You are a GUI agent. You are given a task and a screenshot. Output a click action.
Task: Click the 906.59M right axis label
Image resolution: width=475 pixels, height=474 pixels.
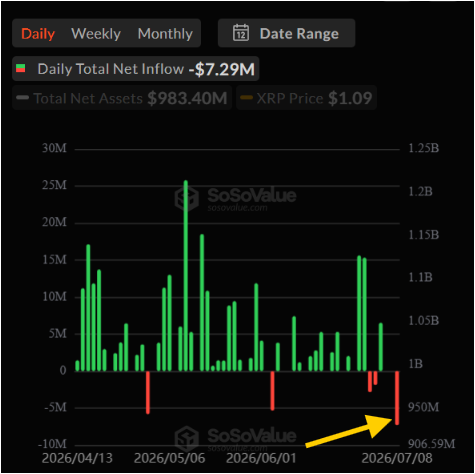coord(431,444)
